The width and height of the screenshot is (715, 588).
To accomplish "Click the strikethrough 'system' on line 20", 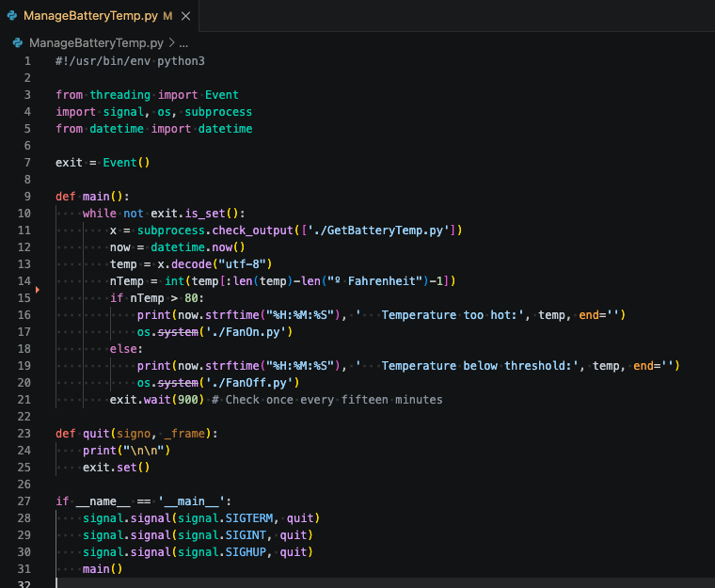I will [x=178, y=383].
